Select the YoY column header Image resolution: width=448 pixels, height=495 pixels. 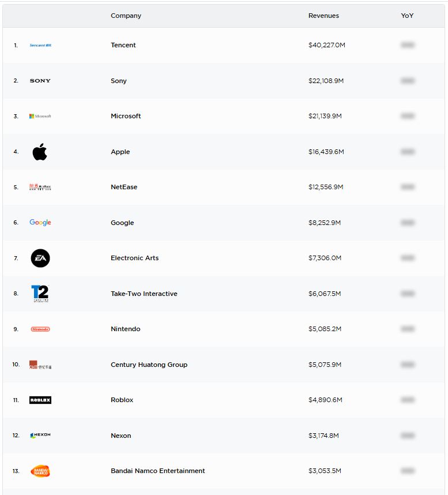407,16
